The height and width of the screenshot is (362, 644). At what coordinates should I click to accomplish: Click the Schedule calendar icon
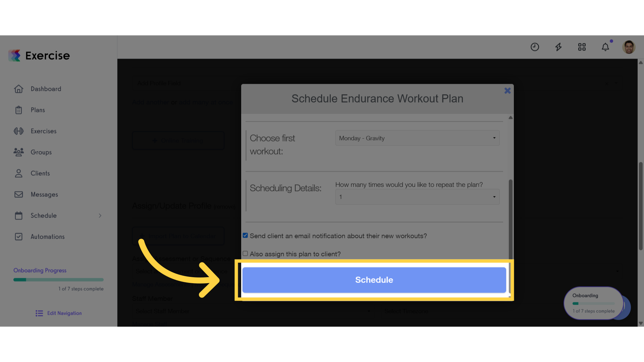(x=19, y=216)
